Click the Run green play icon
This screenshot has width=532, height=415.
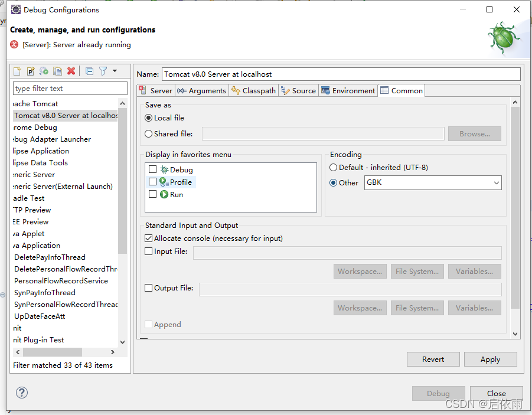pos(164,194)
